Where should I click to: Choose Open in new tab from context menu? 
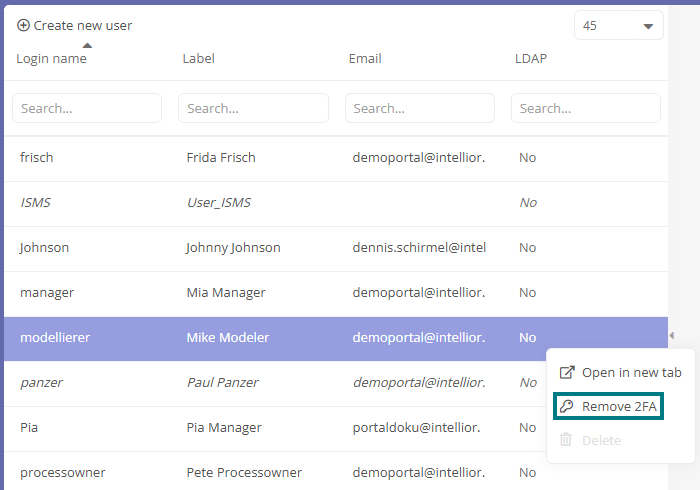(x=621, y=372)
